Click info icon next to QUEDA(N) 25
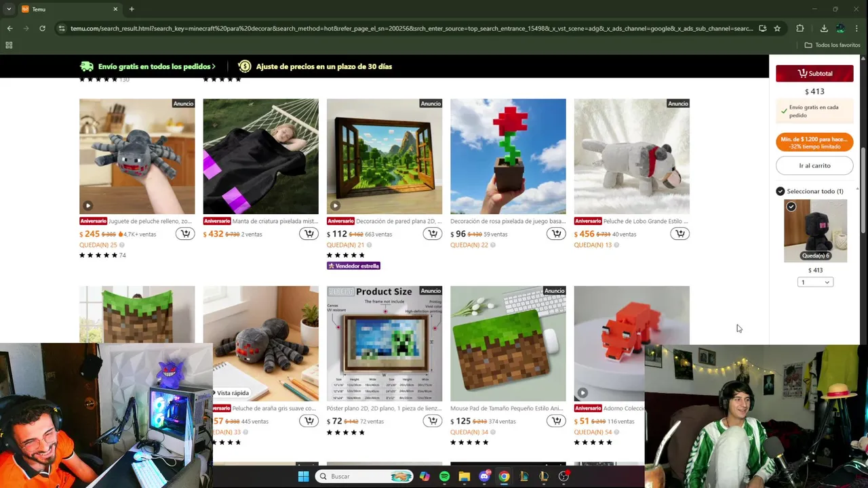Viewport: 868px width, 488px height. coord(122,245)
